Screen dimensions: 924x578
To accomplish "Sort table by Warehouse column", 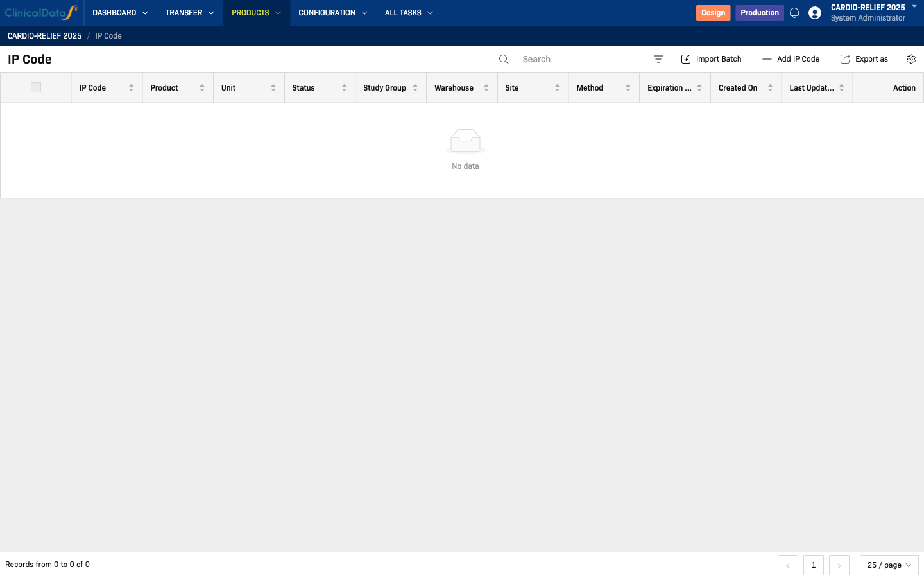I will pyautogui.click(x=486, y=88).
